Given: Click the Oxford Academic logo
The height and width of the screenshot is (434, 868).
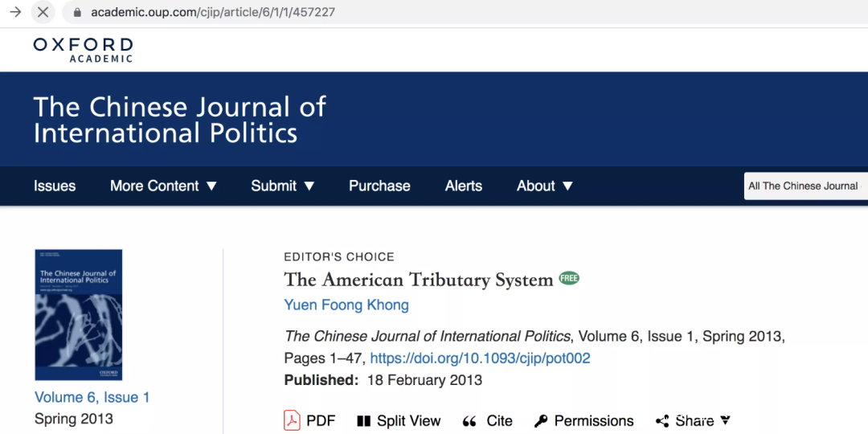Looking at the screenshot, I should (x=83, y=49).
